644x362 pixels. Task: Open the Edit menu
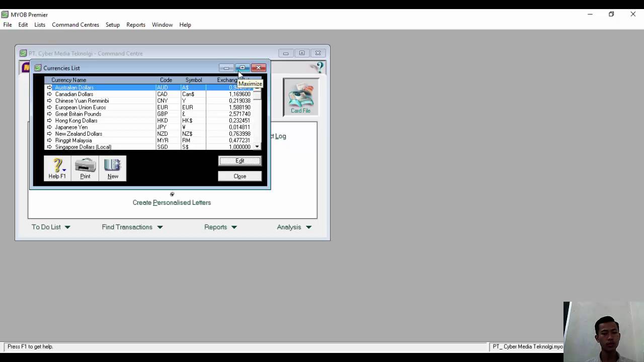tap(23, 25)
